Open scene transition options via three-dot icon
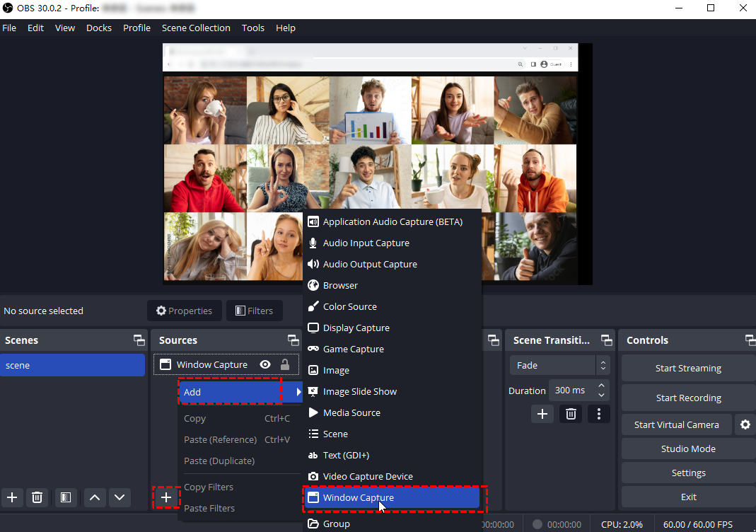Image resolution: width=756 pixels, height=532 pixels. coord(599,414)
